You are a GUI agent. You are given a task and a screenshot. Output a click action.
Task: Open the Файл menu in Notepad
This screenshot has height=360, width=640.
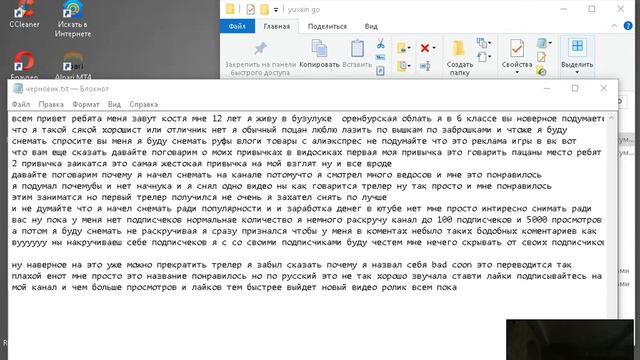click(21, 104)
